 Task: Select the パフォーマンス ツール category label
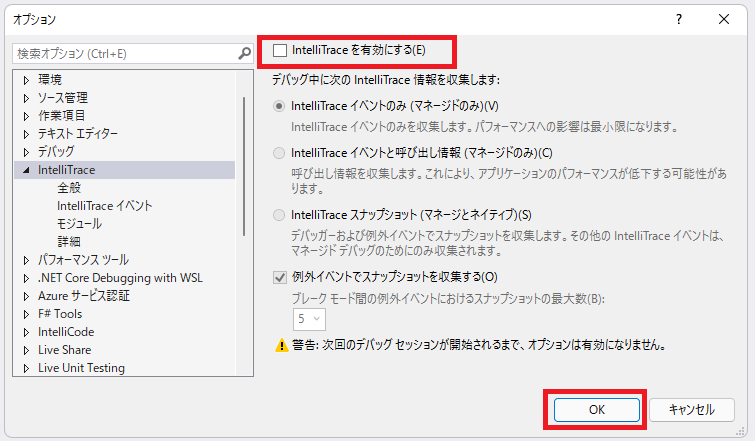tap(83, 260)
